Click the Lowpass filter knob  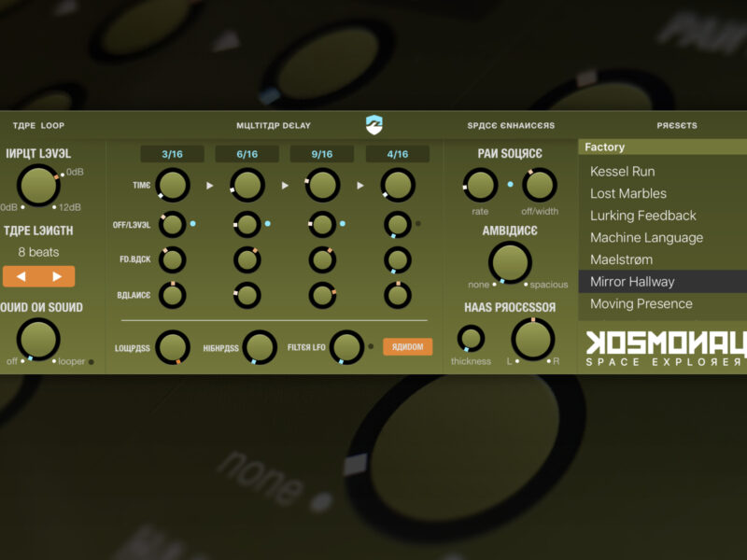click(173, 347)
